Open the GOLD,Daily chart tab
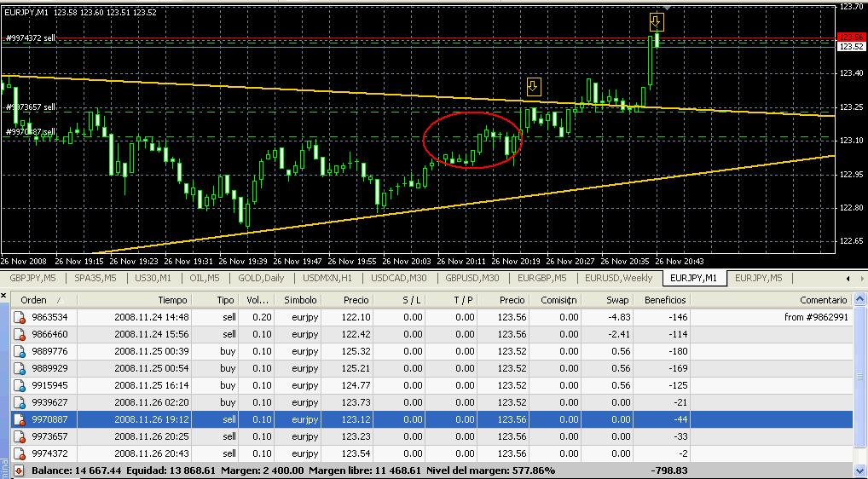The height and width of the screenshot is (479, 868). (x=261, y=278)
